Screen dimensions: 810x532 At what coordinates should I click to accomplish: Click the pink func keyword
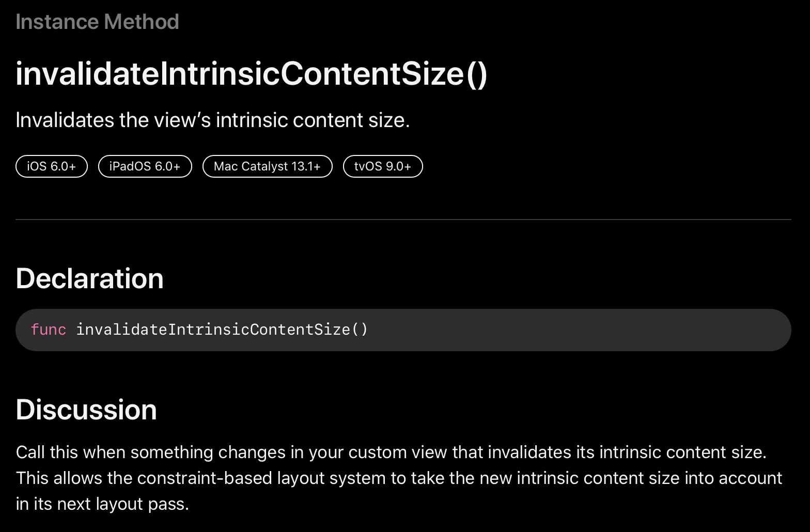(x=49, y=330)
